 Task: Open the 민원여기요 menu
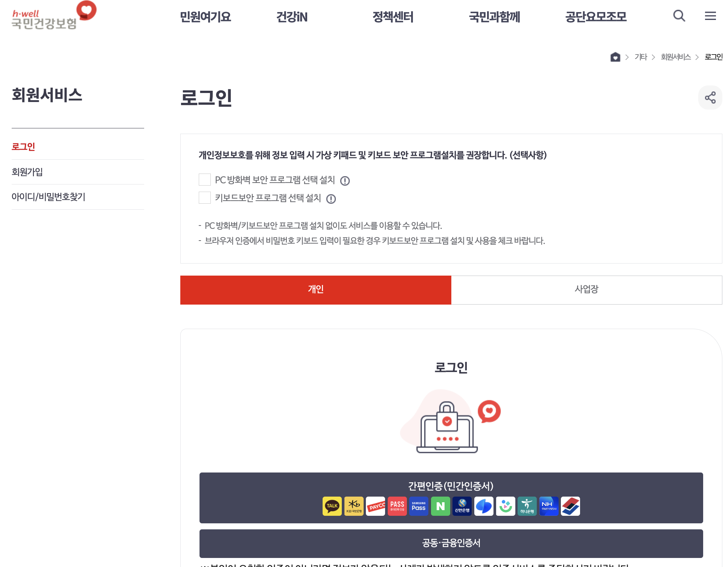point(206,17)
